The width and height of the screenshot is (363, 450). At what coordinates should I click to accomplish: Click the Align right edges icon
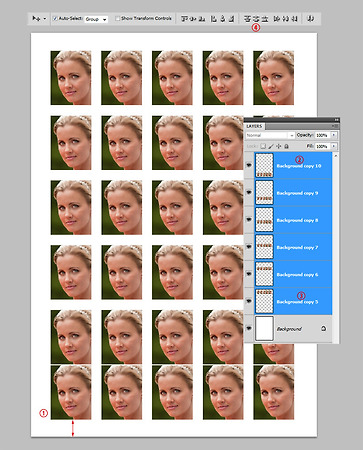point(232,19)
